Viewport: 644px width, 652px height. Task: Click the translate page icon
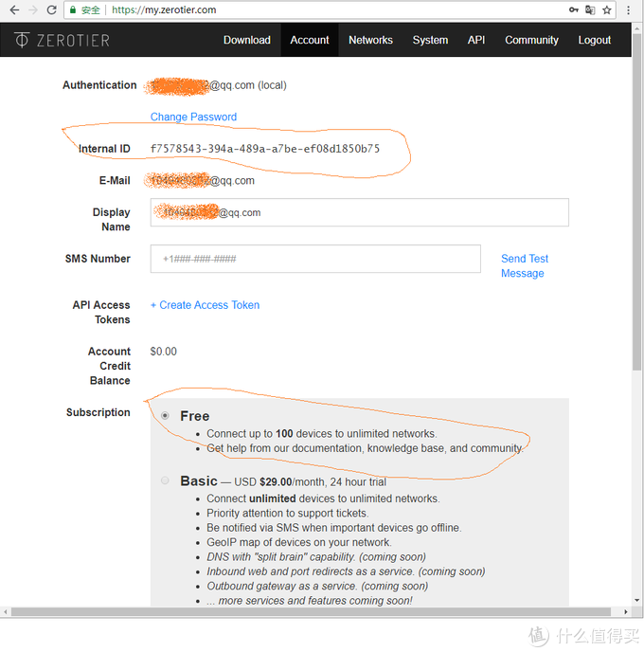tap(591, 10)
